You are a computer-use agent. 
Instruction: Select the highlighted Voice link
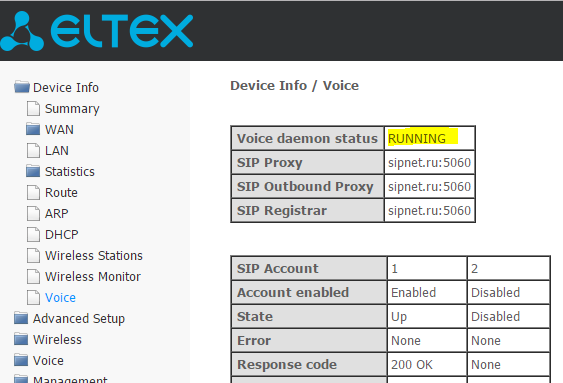(x=60, y=298)
